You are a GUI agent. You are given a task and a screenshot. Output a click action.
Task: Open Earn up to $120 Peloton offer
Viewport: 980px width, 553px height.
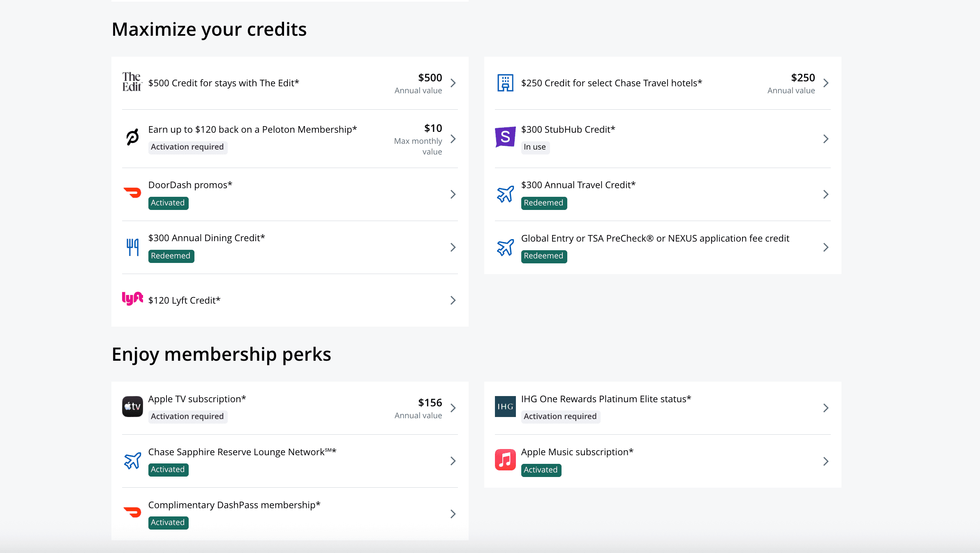[290, 139]
